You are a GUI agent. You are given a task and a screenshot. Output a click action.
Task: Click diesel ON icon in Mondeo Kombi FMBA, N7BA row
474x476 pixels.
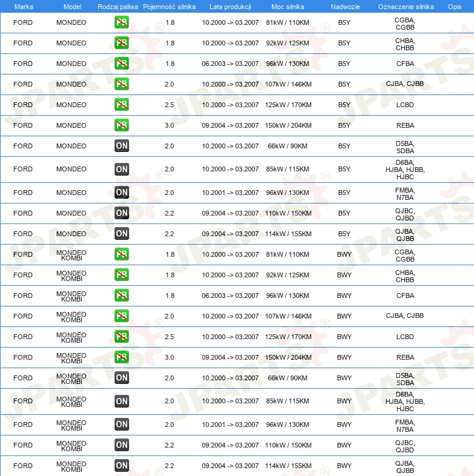tap(122, 425)
